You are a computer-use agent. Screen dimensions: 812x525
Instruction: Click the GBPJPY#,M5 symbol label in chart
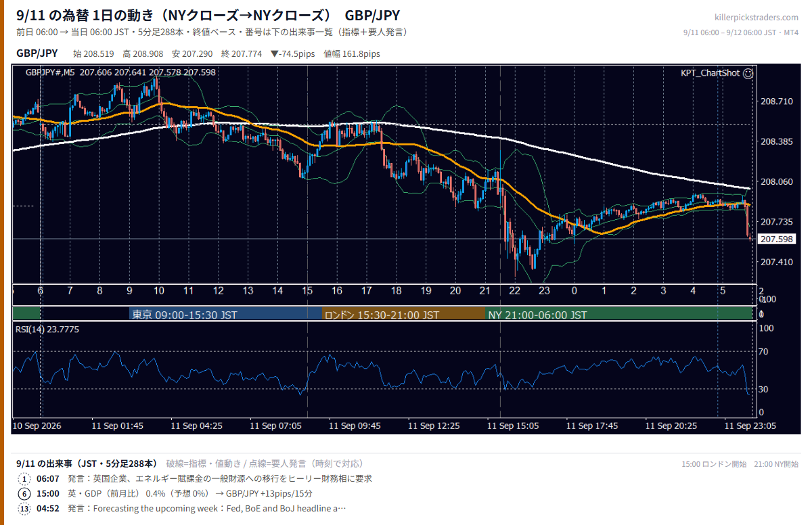click(50, 72)
